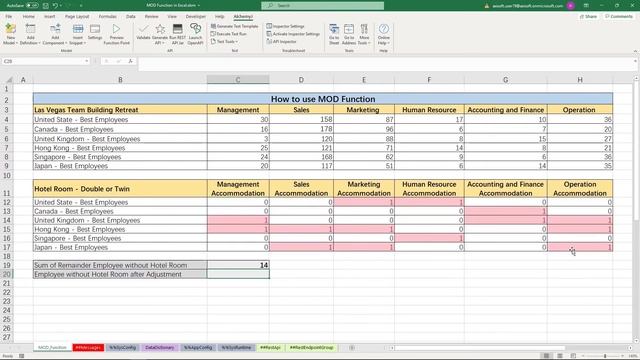The width and height of the screenshot is (640, 360).
Task: Open the Undo history dropdown arrow
Action: (61, 6)
